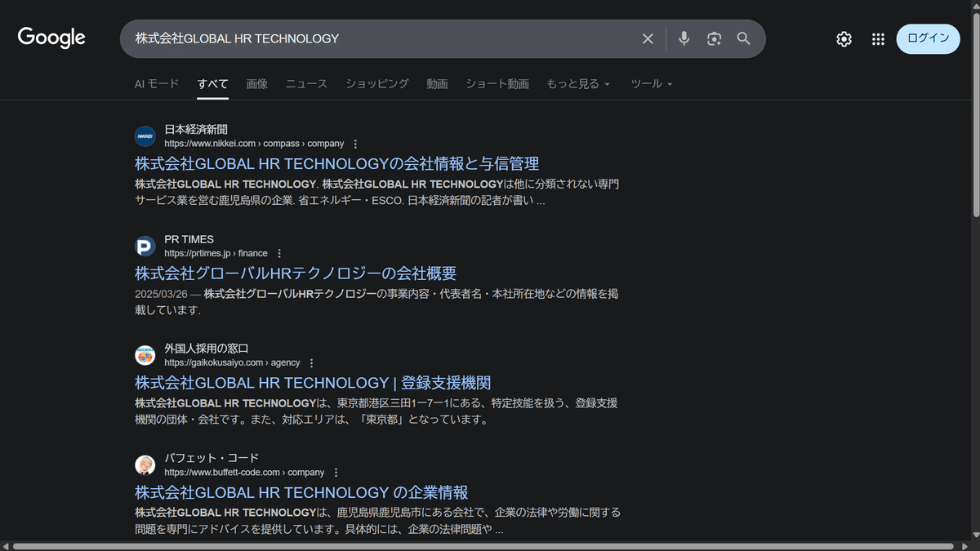Open Google apps grid icon
The height and width of the screenshot is (551, 980).
[x=878, y=39]
